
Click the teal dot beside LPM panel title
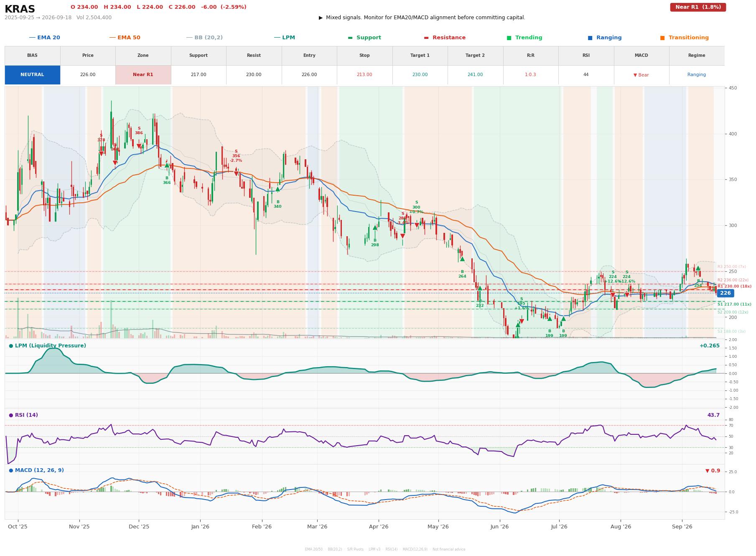(x=11, y=346)
